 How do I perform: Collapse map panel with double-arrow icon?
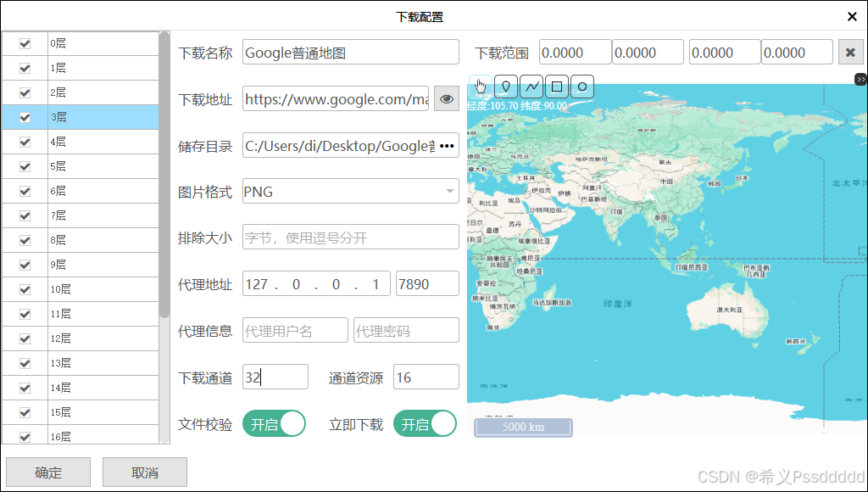(860, 79)
